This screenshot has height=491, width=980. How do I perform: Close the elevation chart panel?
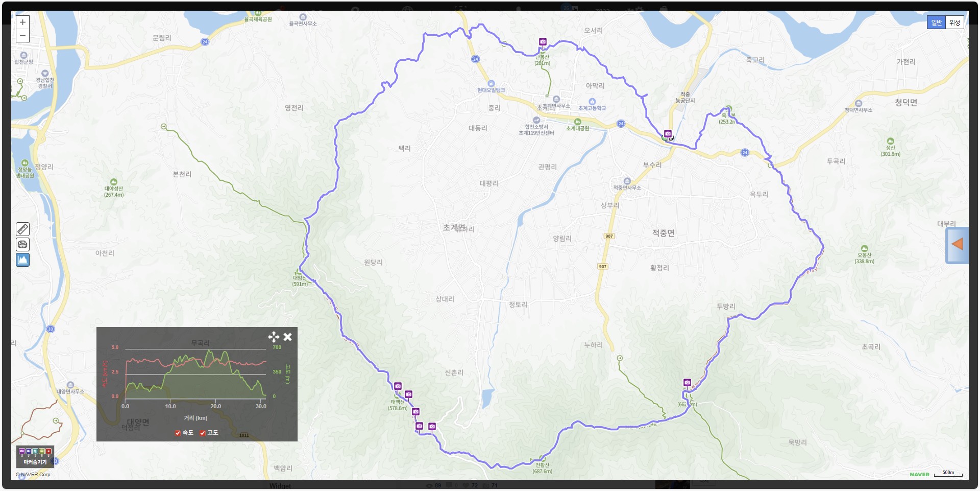[288, 337]
